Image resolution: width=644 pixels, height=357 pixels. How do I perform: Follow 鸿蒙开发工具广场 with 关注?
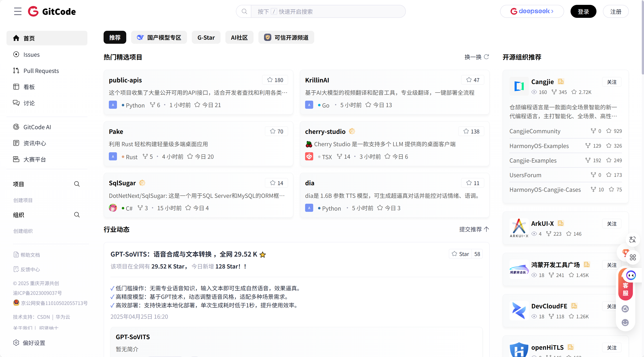[x=611, y=265]
